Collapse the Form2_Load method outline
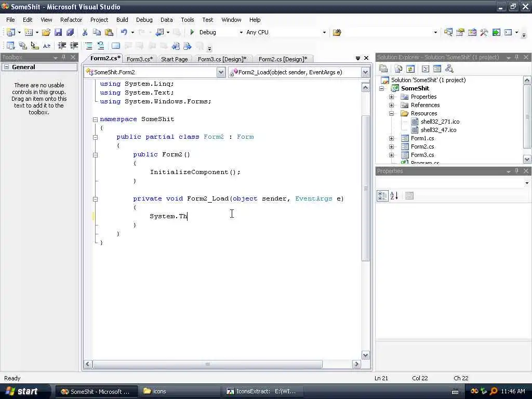Viewport: 532px width, 399px height. click(96, 199)
